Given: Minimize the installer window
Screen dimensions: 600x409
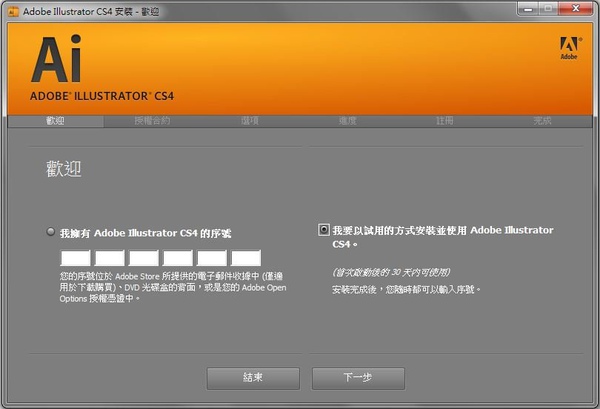Looking at the screenshot, I should coord(528,9).
